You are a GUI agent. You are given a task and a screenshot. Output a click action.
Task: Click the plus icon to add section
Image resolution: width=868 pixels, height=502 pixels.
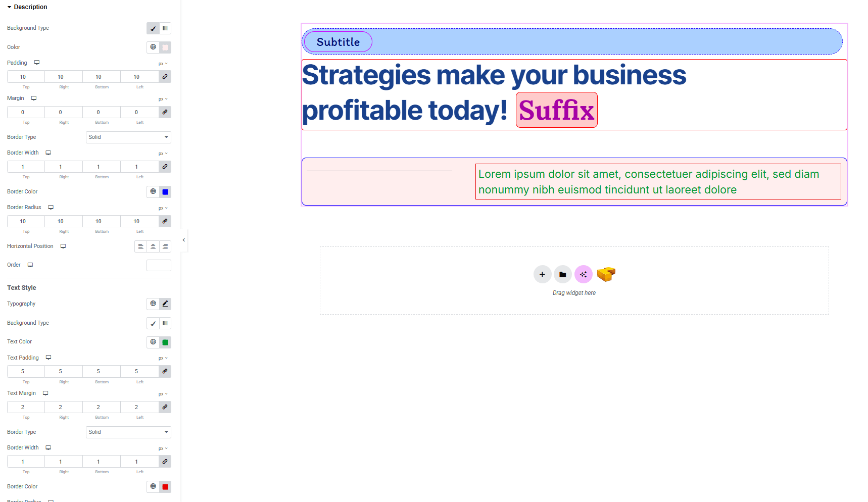tap(542, 275)
